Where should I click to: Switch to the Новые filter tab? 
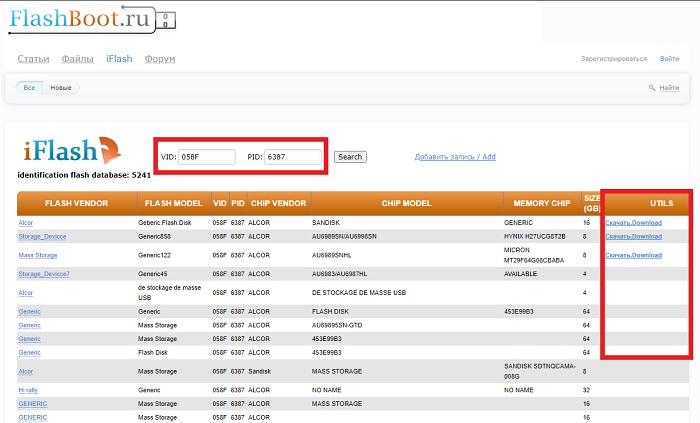pos(61,88)
